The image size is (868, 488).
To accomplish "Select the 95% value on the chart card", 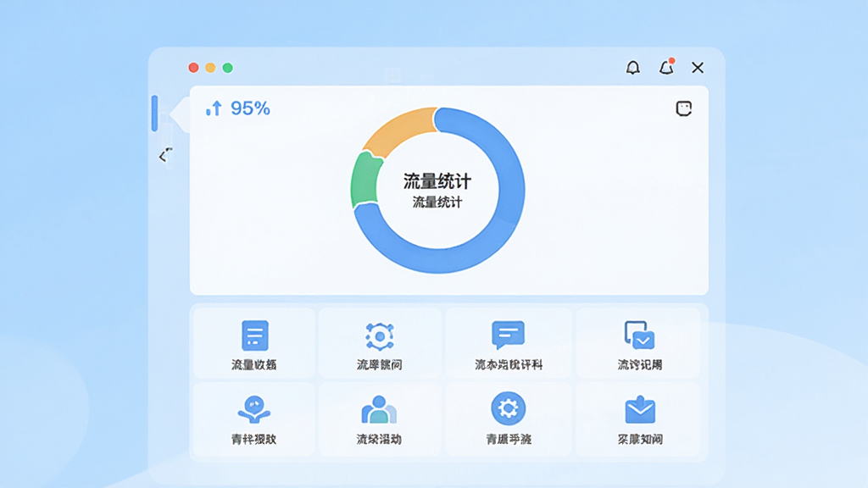I will tap(250, 108).
